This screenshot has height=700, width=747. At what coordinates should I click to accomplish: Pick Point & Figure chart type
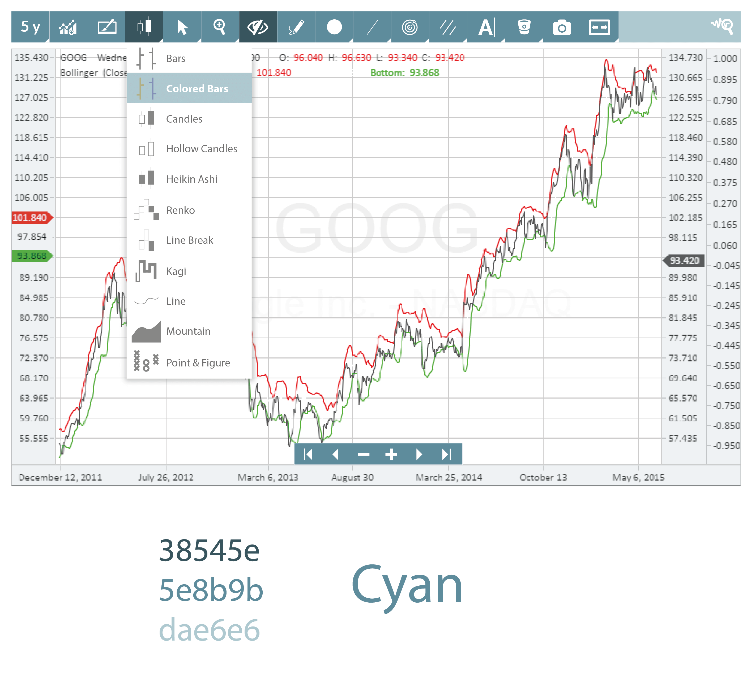pos(198,363)
